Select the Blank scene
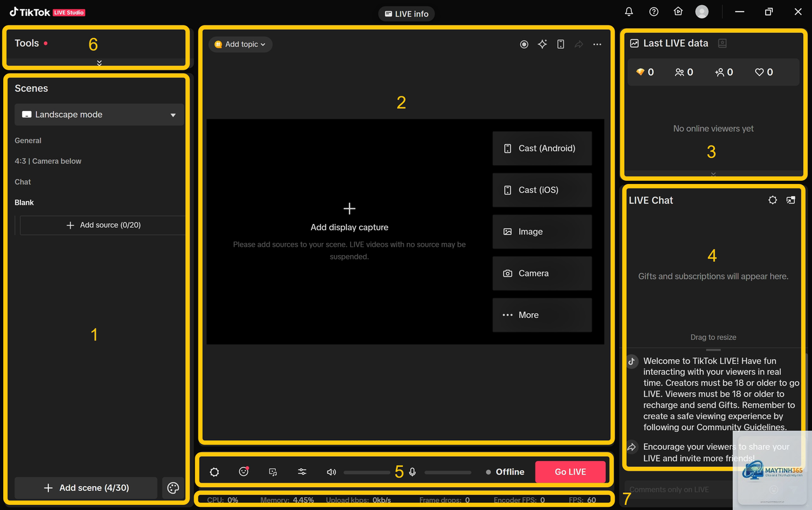Viewport: 812px width, 510px height. [25, 202]
